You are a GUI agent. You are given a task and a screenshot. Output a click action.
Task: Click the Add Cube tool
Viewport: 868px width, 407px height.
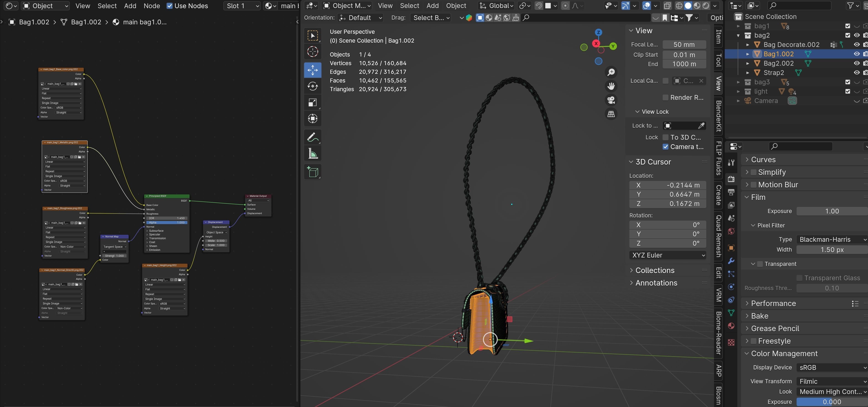pyautogui.click(x=312, y=172)
